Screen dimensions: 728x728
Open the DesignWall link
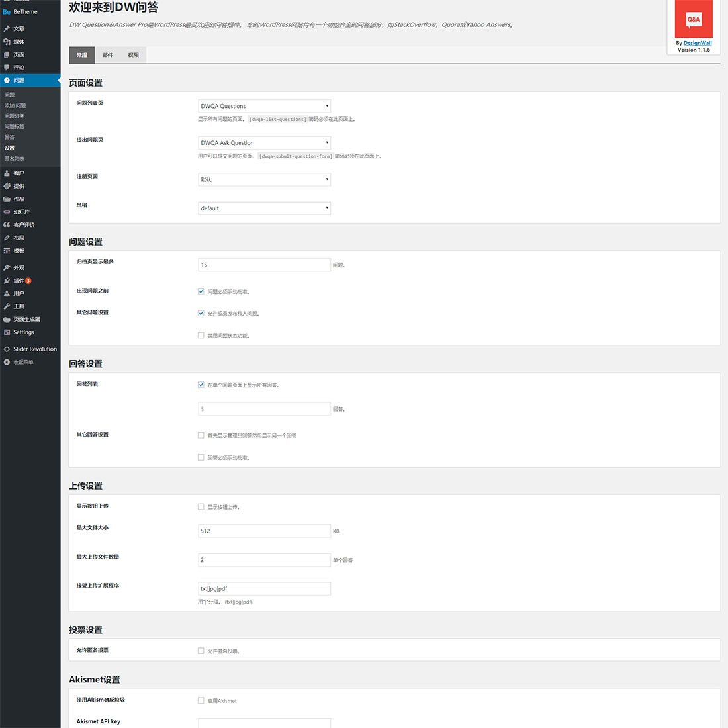pyautogui.click(x=698, y=43)
